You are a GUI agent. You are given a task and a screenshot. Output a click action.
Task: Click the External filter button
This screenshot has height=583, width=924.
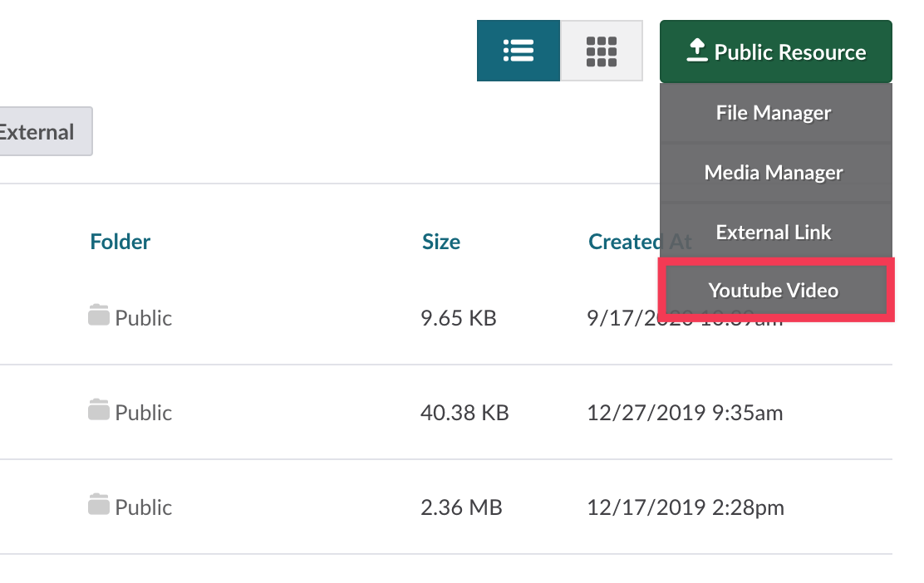[x=44, y=131]
